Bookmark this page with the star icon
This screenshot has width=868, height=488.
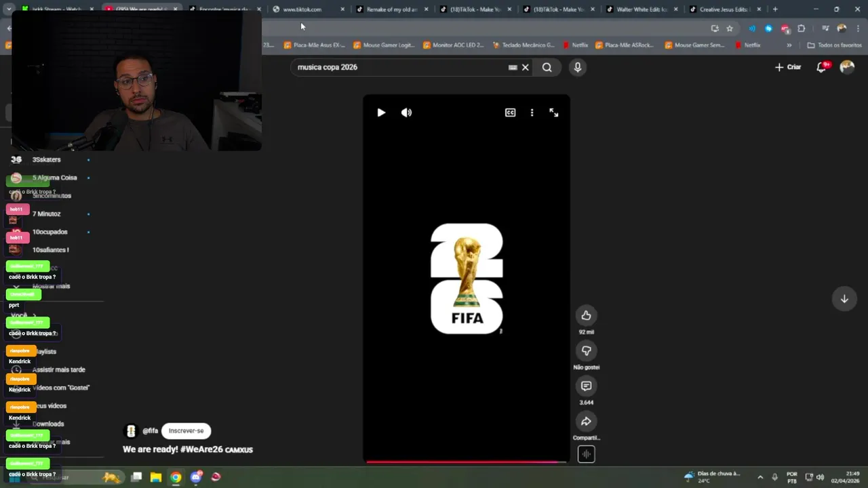click(x=730, y=28)
